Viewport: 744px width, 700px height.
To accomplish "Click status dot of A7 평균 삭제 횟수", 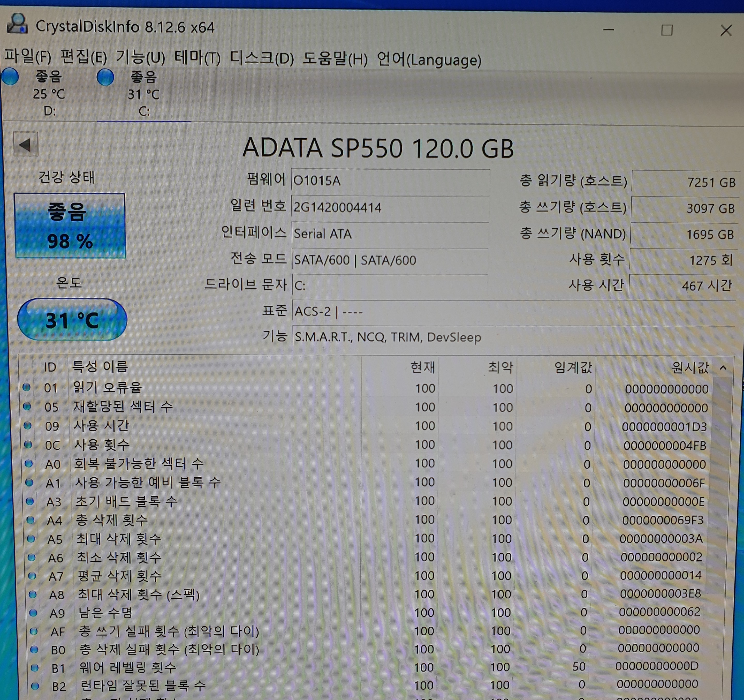I will pos(32,576).
